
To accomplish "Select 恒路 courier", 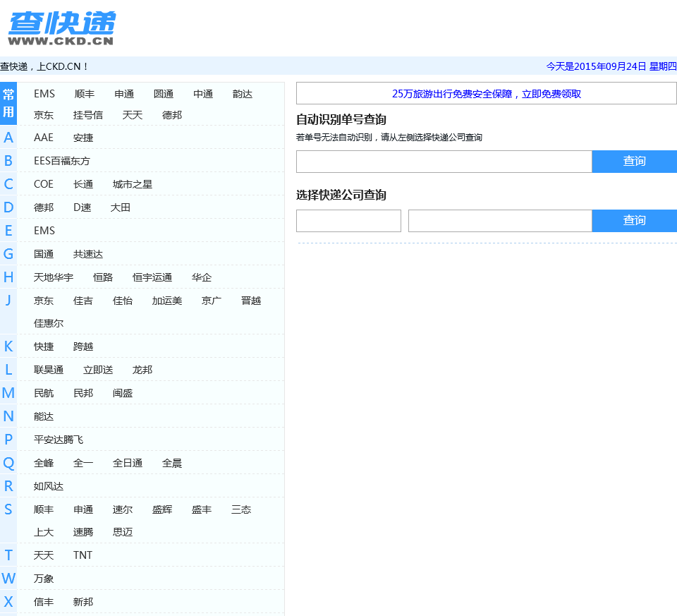I will tap(103, 277).
